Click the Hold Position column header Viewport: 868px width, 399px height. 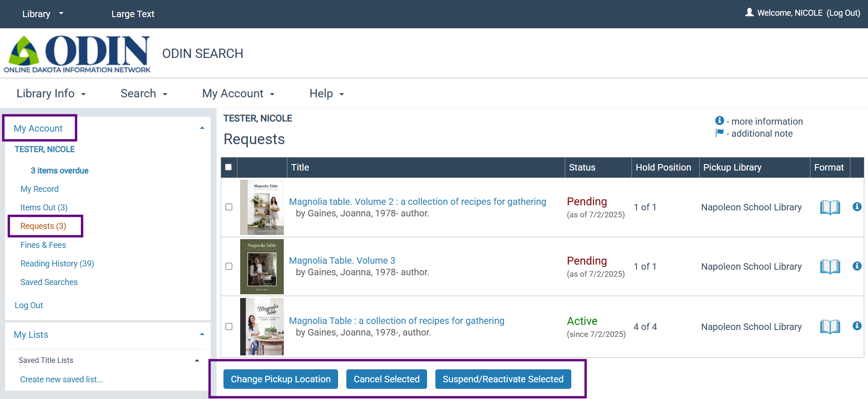(x=665, y=167)
